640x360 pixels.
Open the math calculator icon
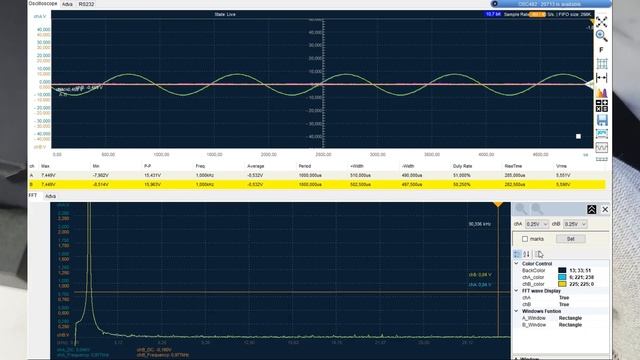point(602,106)
